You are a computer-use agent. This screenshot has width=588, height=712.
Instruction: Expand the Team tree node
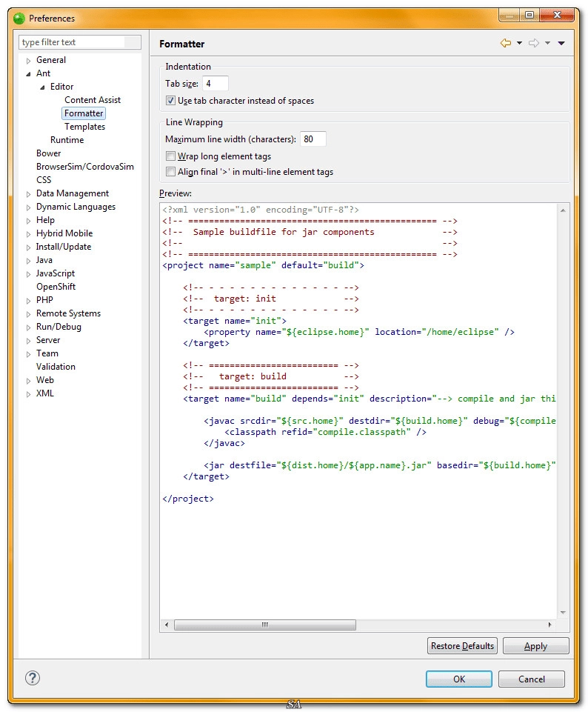tap(28, 353)
